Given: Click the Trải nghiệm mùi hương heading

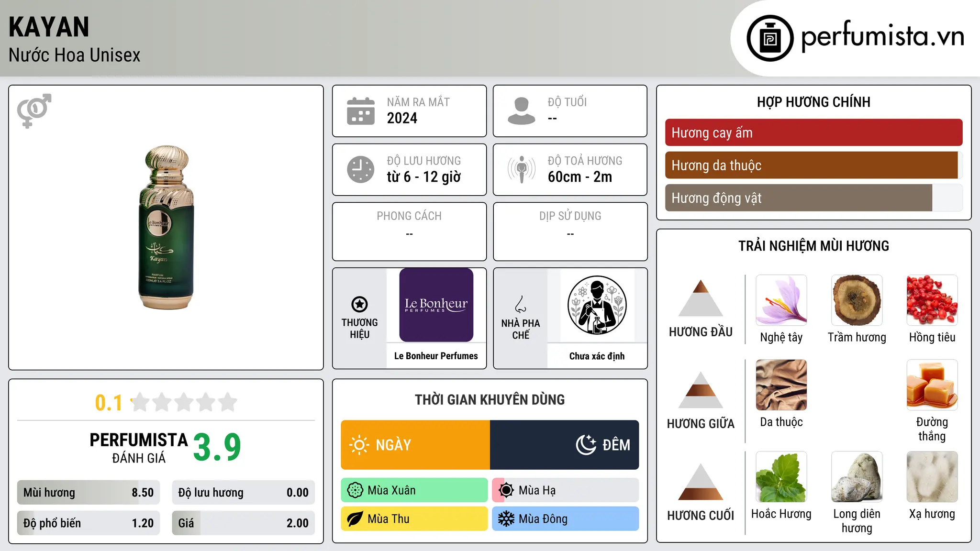Looking at the screenshot, I should point(813,246).
